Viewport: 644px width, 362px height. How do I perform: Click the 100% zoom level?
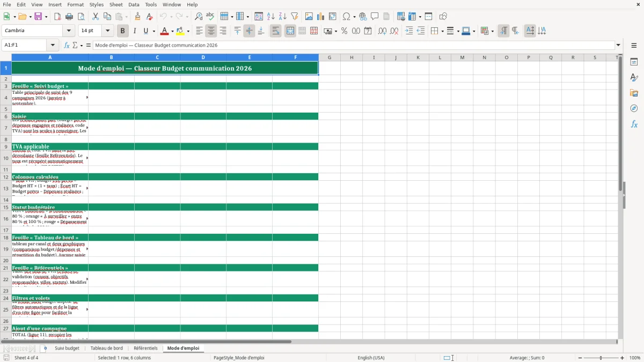635,358
